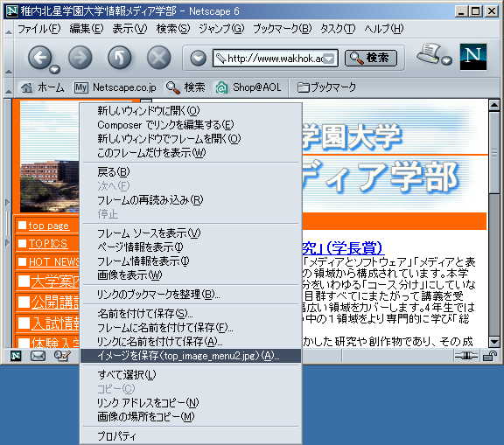
Task: Open the 検索(S) menu
Action: [x=173, y=29]
